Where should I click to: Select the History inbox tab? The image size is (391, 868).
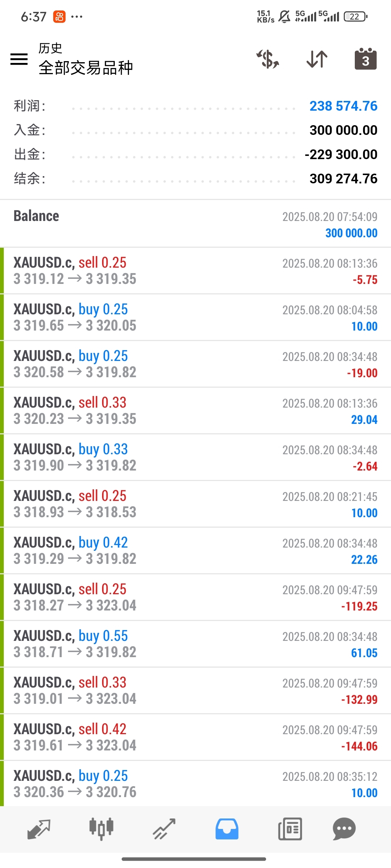(x=227, y=829)
